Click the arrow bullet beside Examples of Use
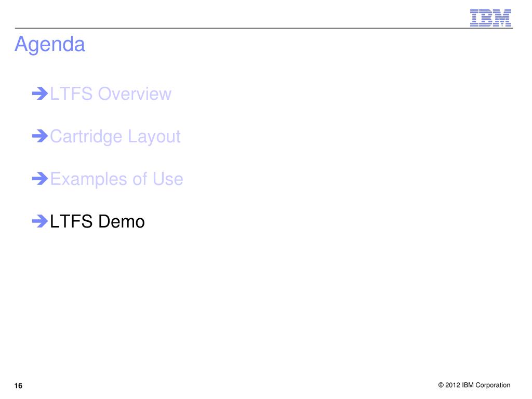This screenshot has width=532, height=399. point(40,179)
